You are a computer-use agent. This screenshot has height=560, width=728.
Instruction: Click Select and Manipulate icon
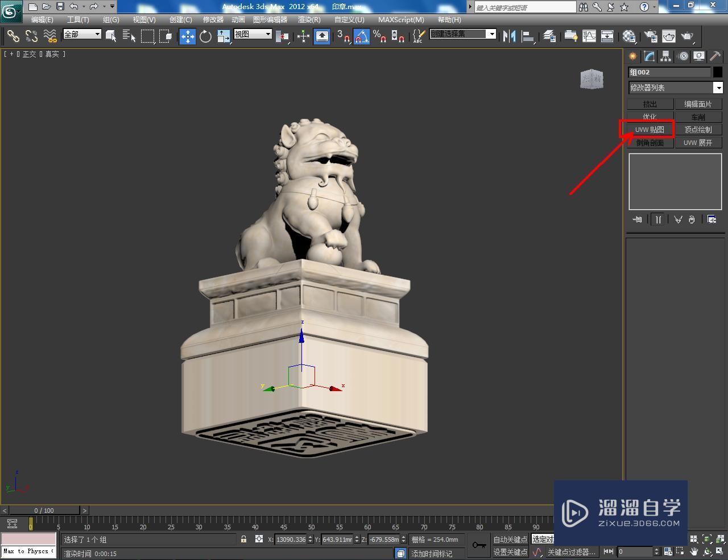click(x=303, y=36)
